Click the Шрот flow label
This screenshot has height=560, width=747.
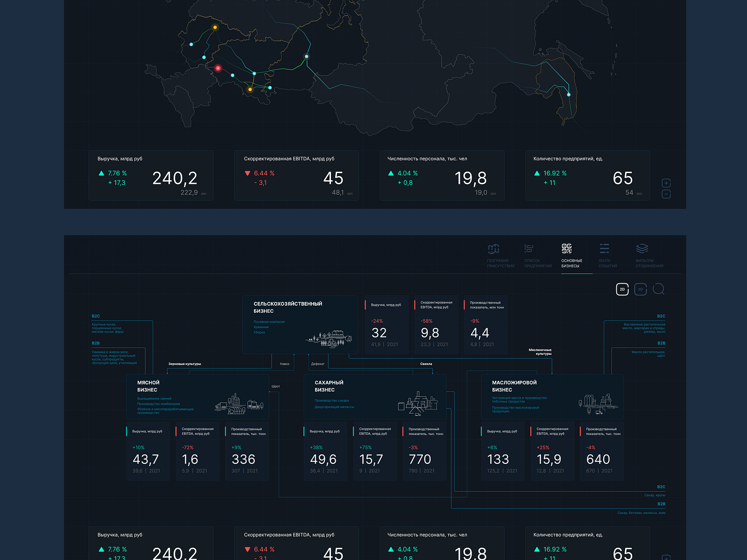tap(276, 386)
